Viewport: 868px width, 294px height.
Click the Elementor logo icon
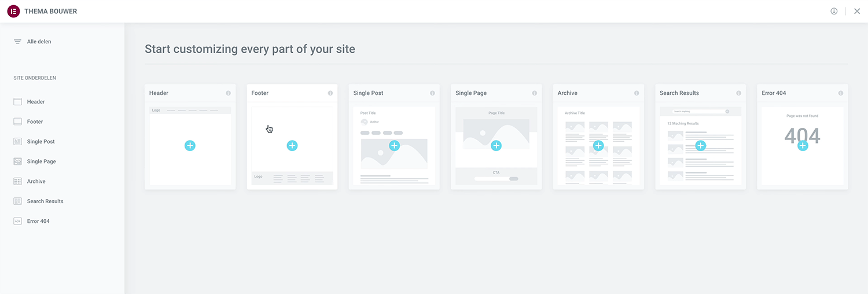pos(13,11)
